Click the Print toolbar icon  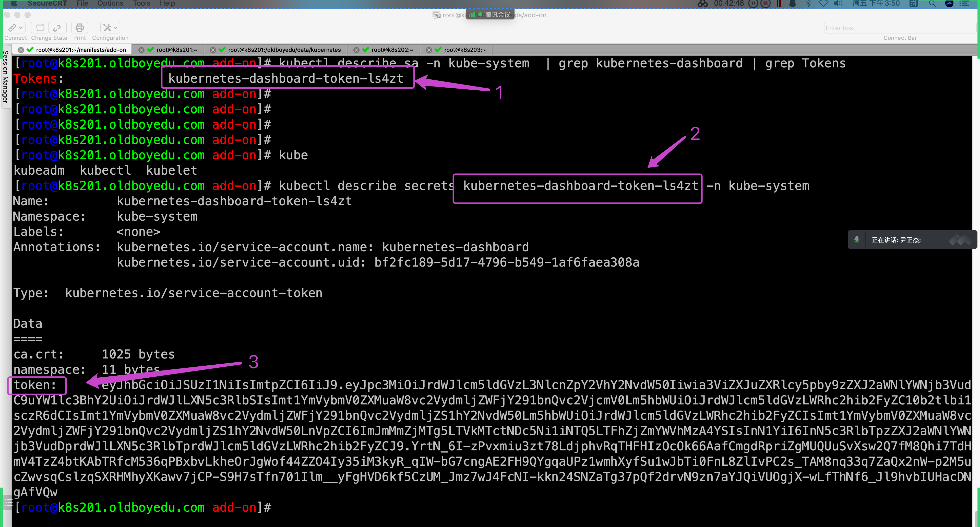point(79,27)
